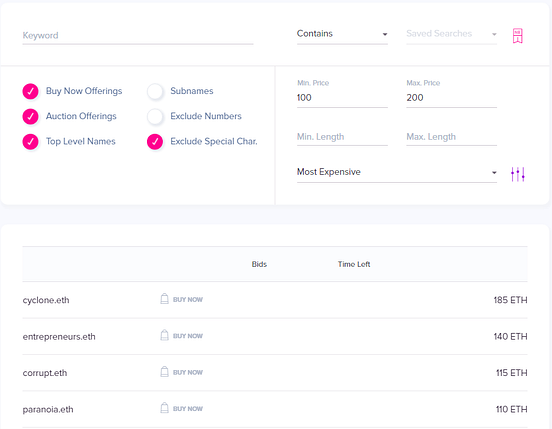
Task: Open the corrupt.eth listing
Action: [x=45, y=373]
